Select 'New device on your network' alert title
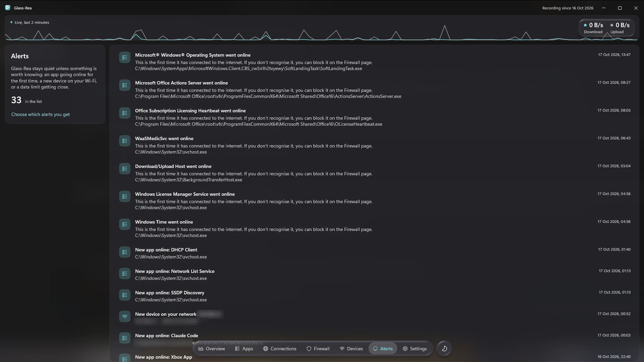The image size is (644, 362). pos(166,314)
